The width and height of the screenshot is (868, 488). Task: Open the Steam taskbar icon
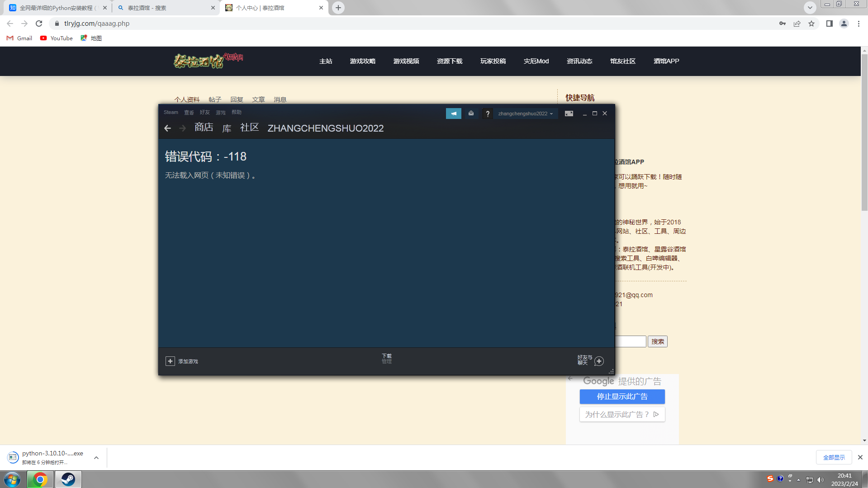click(x=68, y=479)
